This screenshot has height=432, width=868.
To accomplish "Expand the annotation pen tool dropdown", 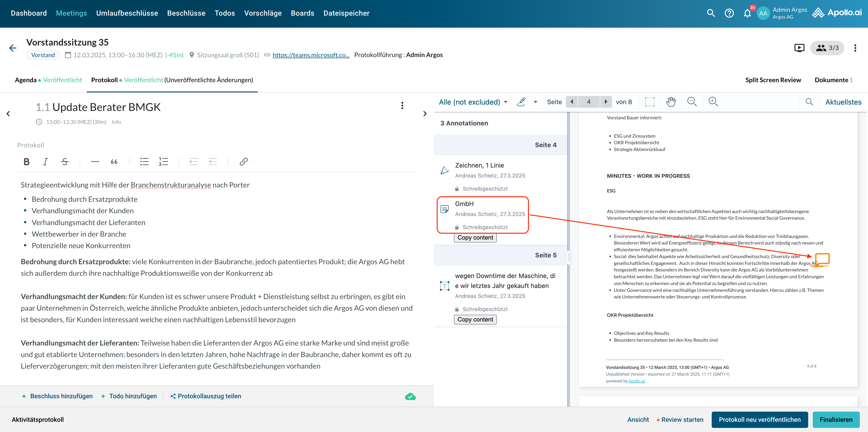I will coord(535,102).
